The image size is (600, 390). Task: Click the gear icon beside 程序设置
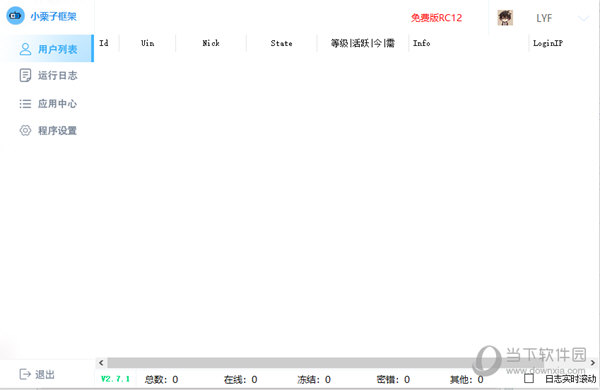(25, 131)
